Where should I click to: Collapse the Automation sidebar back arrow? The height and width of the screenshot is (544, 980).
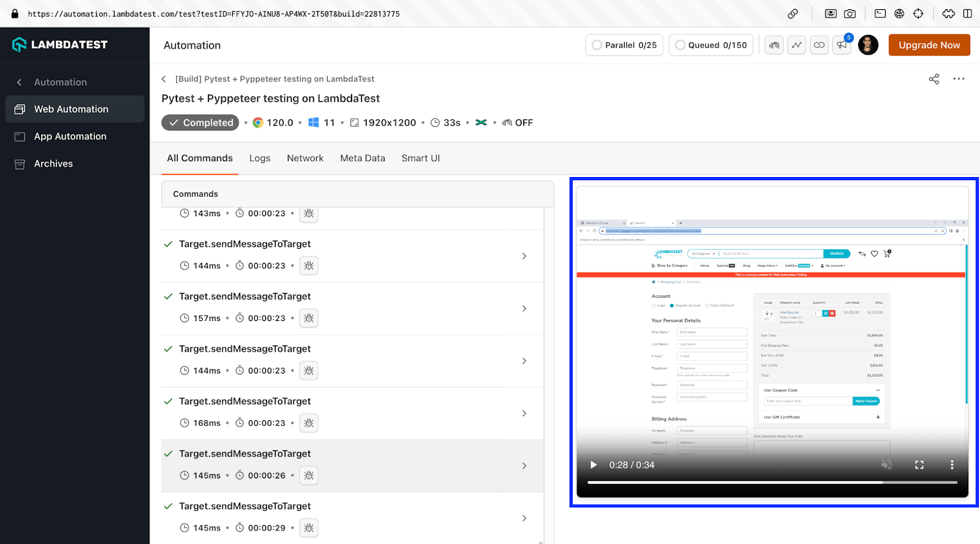pos(19,82)
